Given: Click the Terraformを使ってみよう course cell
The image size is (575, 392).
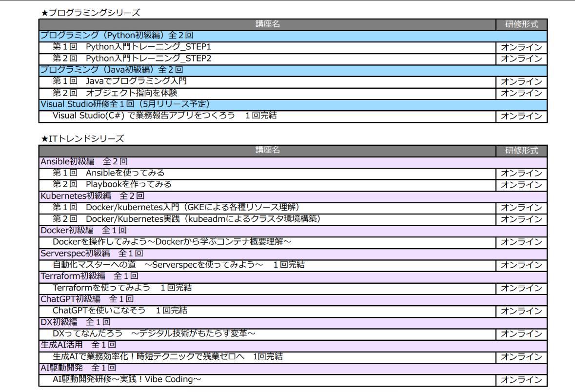Looking at the screenshot, I should click(122, 288).
